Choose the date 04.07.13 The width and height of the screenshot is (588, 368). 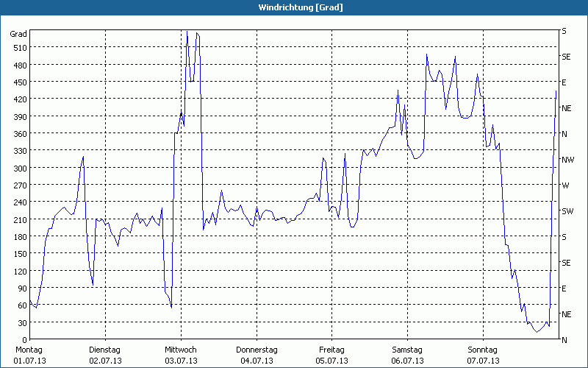(257, 361)
